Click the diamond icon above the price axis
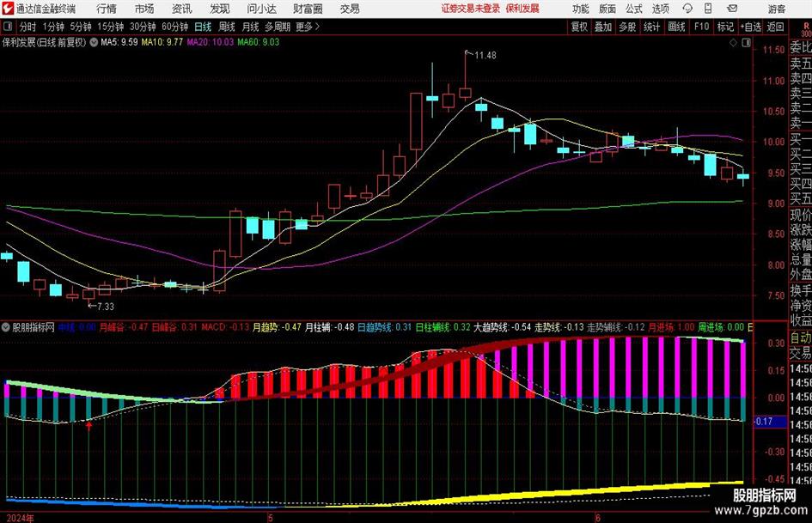This screenshot has width=812, height=523. click(733, 43)
